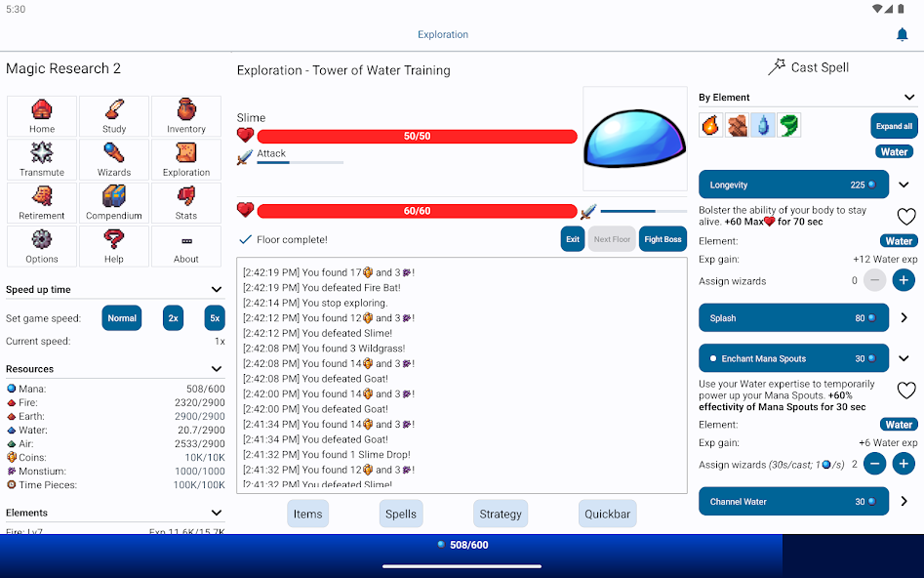924x578 pixels.
Task: Switch to the Strategy tab
Action: (x=500, y=514)
